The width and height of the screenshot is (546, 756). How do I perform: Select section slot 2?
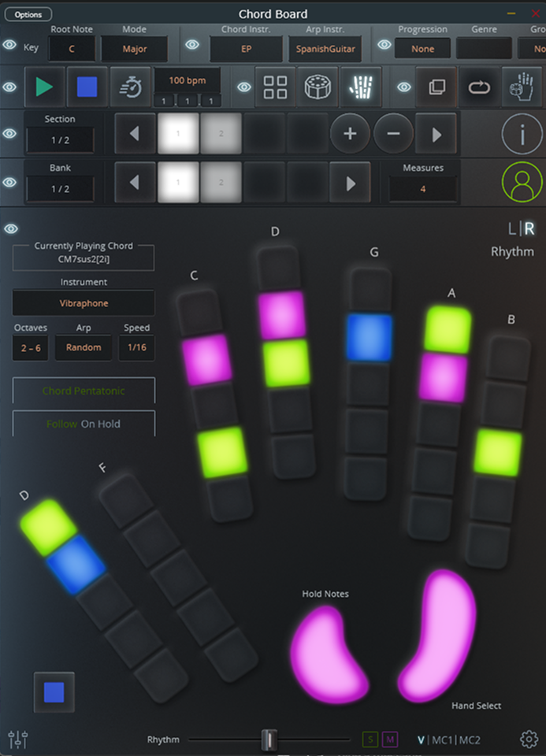coord(221,134)
